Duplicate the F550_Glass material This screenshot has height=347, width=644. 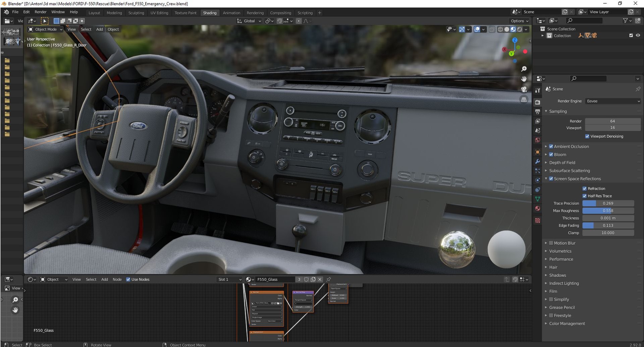tap(313, 280)
